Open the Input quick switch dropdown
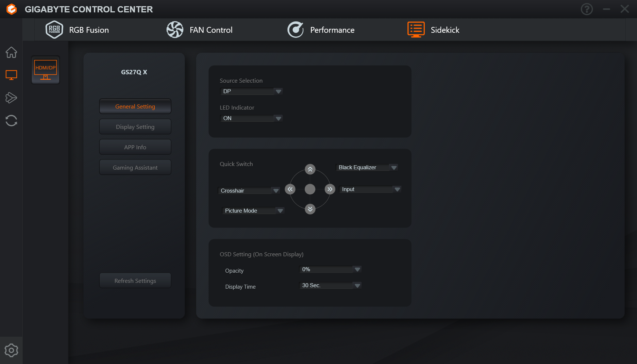 tap(370, 189)
